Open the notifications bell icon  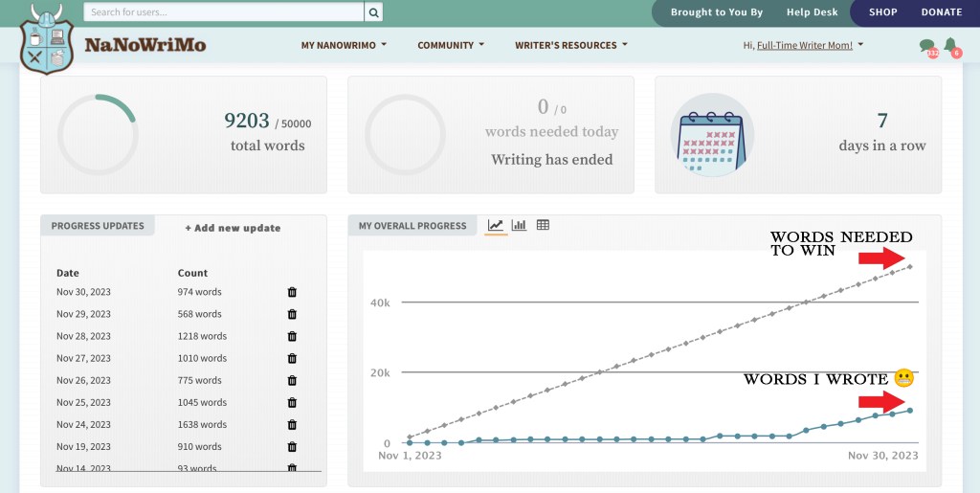point(950,45)
